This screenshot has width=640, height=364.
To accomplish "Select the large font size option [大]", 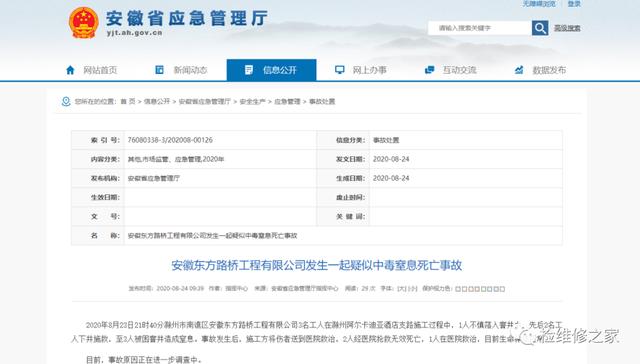I will [402, 289].
